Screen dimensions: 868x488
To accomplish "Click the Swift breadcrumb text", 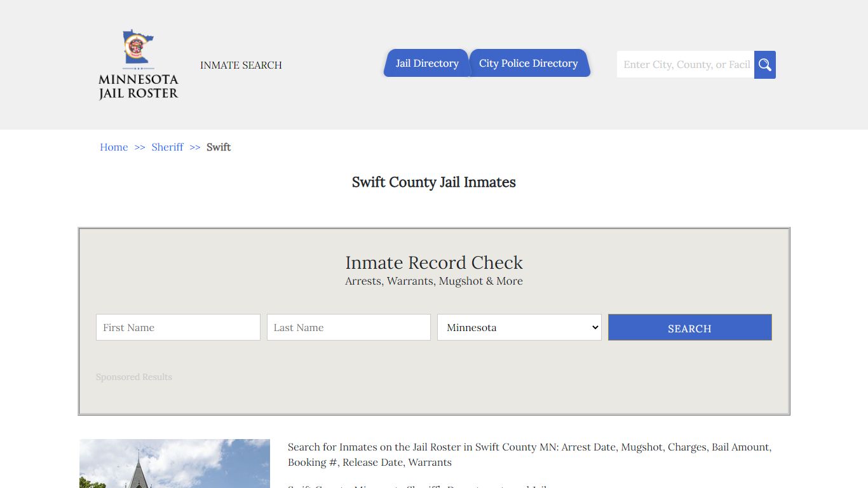I will [219, 147].
